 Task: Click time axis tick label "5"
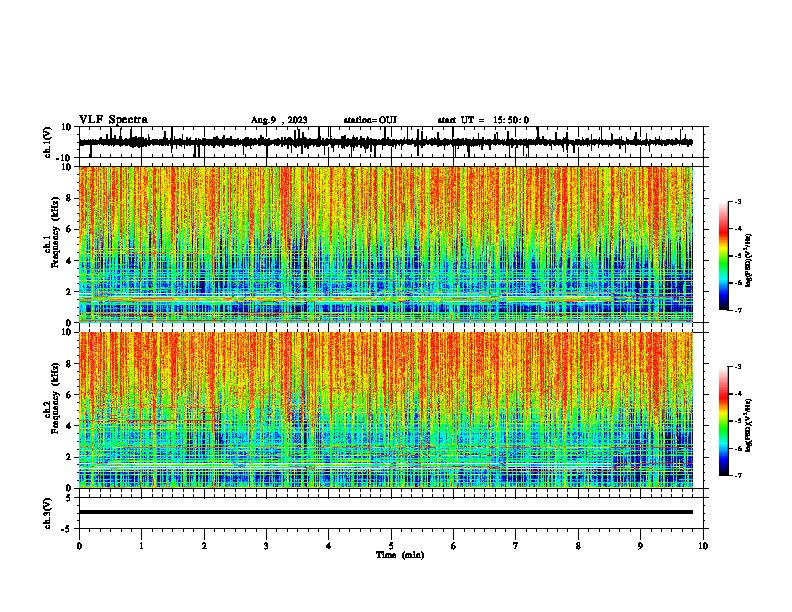[391, 546]
